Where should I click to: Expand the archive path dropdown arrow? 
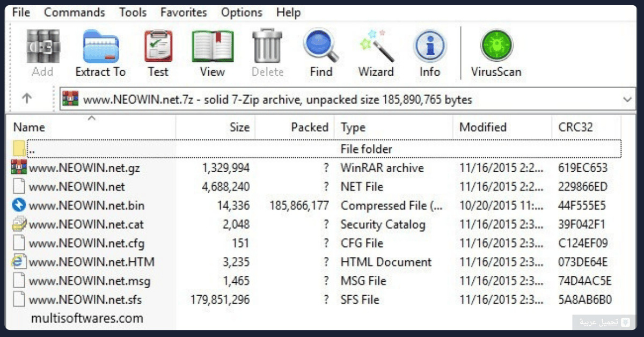coord(627,99)
